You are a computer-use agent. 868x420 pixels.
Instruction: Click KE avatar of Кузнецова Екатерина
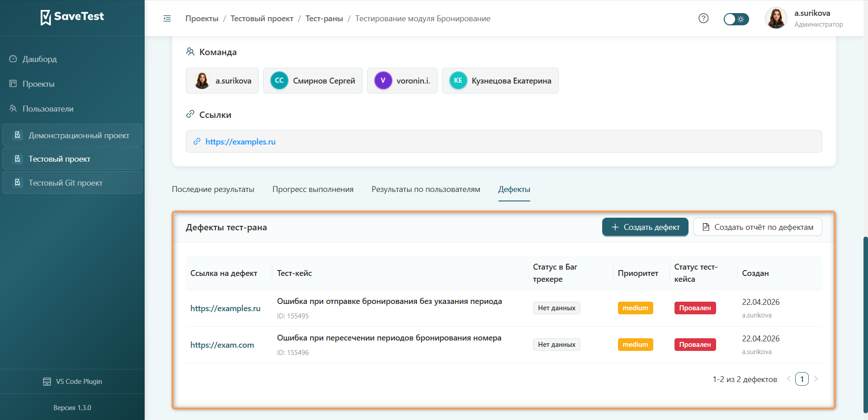(x=458, y=80)
